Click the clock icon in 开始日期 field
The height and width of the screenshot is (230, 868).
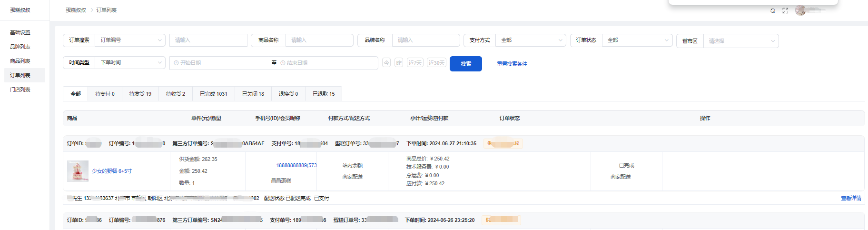point(176,63)
